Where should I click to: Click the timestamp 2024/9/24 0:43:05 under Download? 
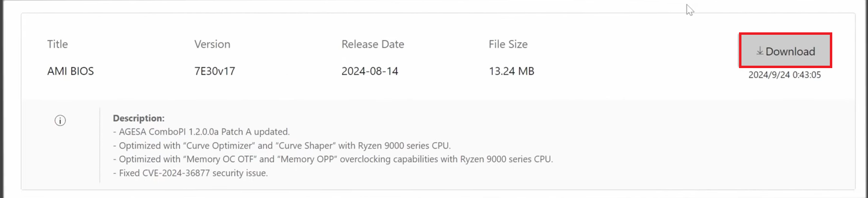click(784, 75)
